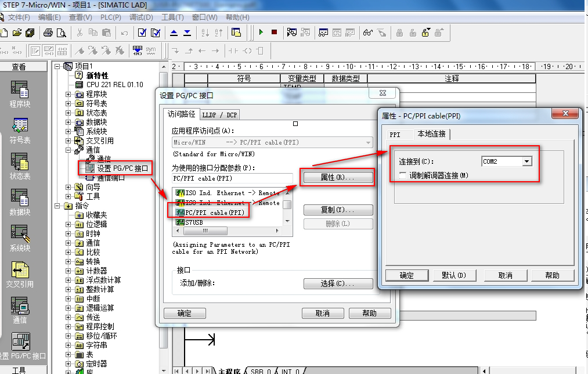This screenshot has width=588, height=374.
Task: Switch to the INT_0 editor tab
Action: click(291, 371)
